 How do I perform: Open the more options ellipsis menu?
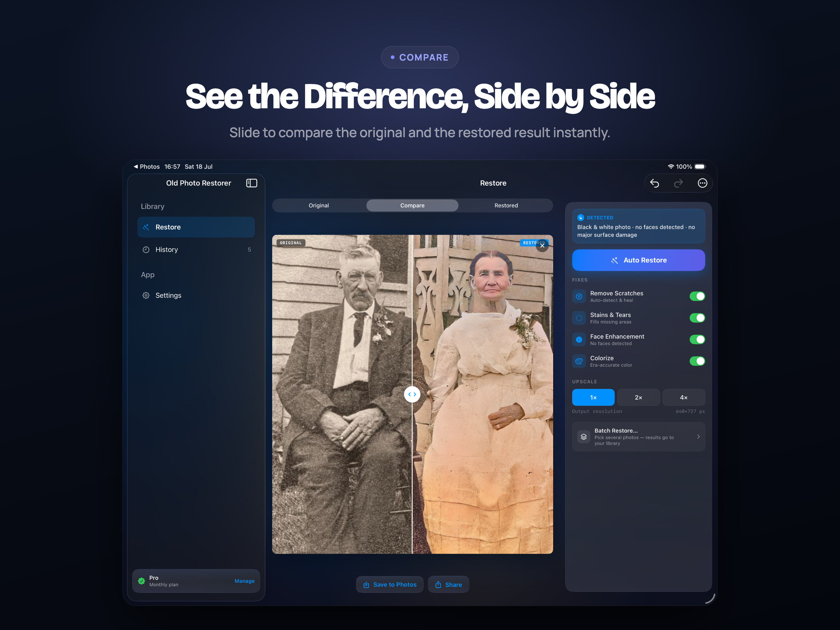703,183
